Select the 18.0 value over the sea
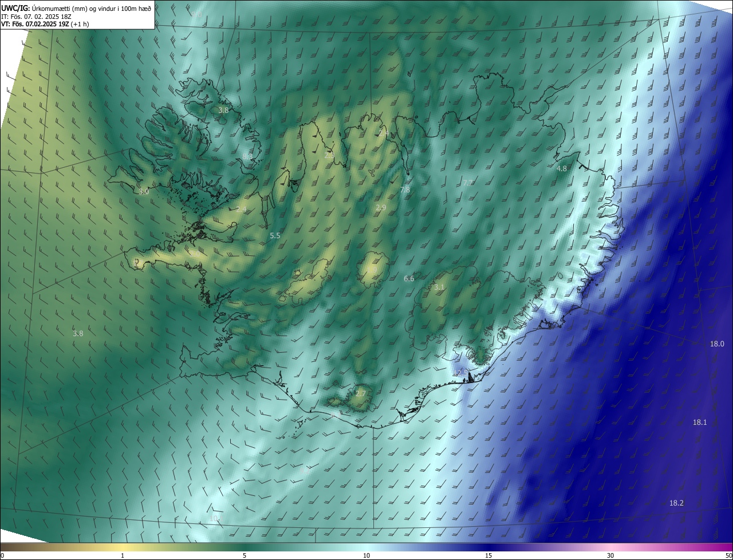Screen dimensions: 733x560 coord(718,344)
